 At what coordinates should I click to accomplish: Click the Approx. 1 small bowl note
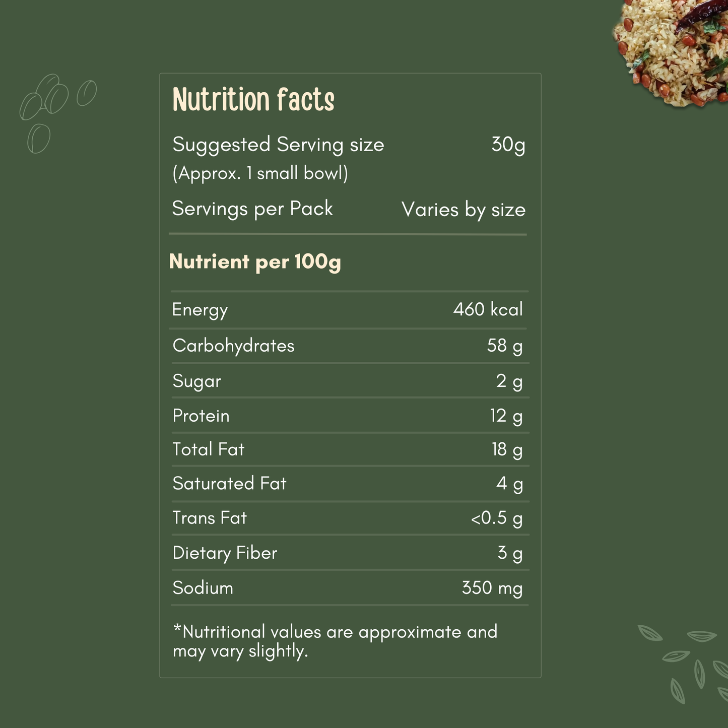260,174
